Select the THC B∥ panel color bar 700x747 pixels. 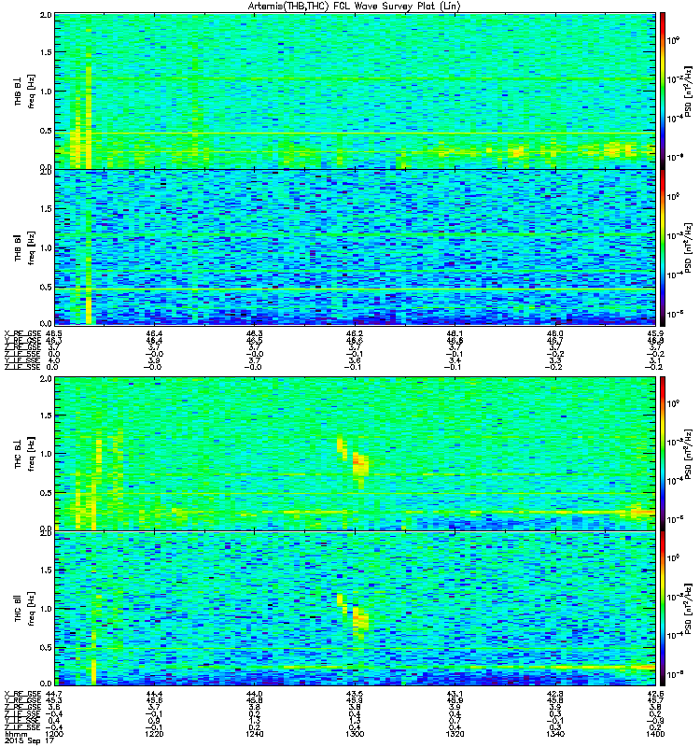[x=663, y=609]
